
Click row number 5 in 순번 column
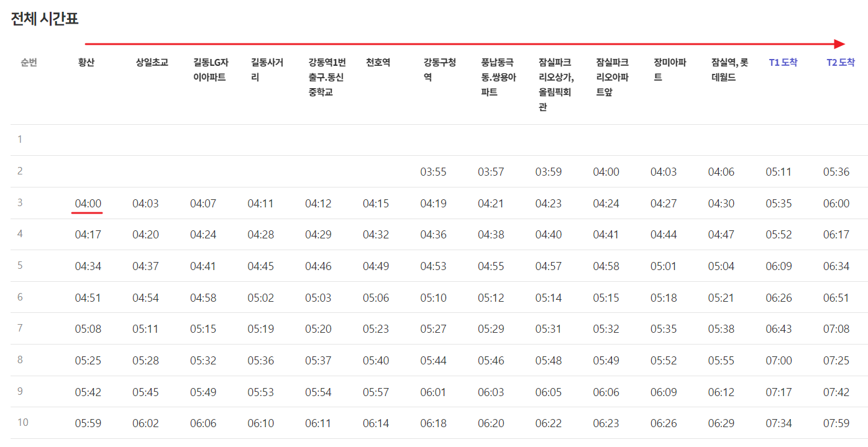[x=20, y=265]
